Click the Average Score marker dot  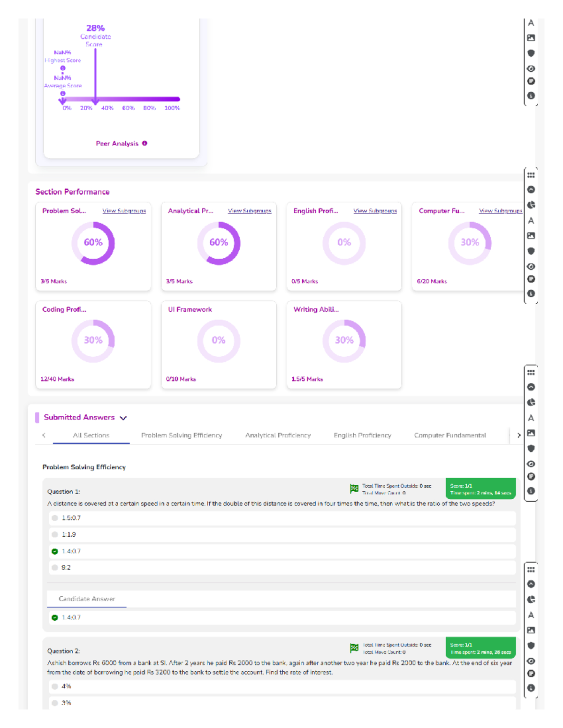(x=63, y=94)
